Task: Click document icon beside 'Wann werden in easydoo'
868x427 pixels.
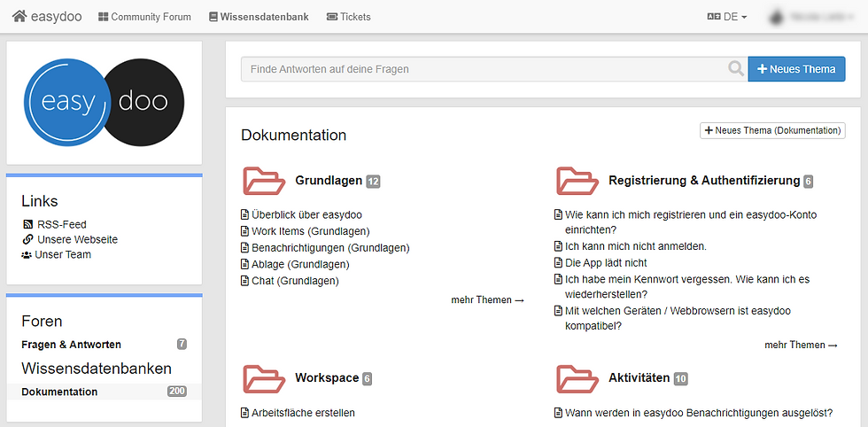Action: pyautogui.click(x=558, y=413)
